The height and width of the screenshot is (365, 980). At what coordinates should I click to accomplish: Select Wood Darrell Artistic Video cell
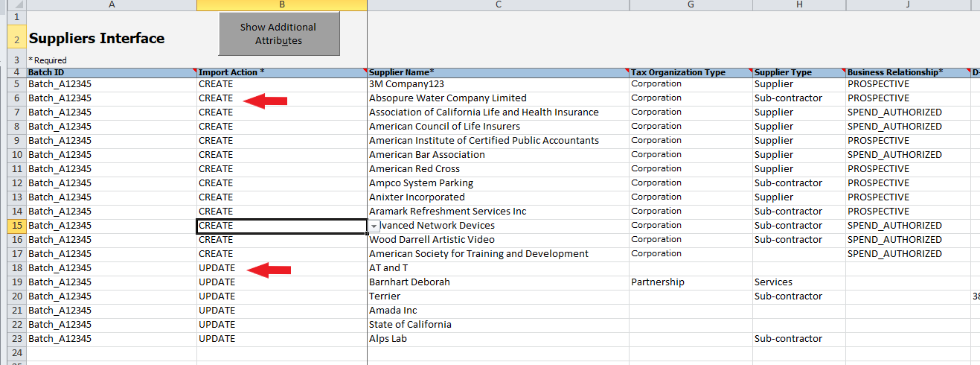tap(499, 240)
